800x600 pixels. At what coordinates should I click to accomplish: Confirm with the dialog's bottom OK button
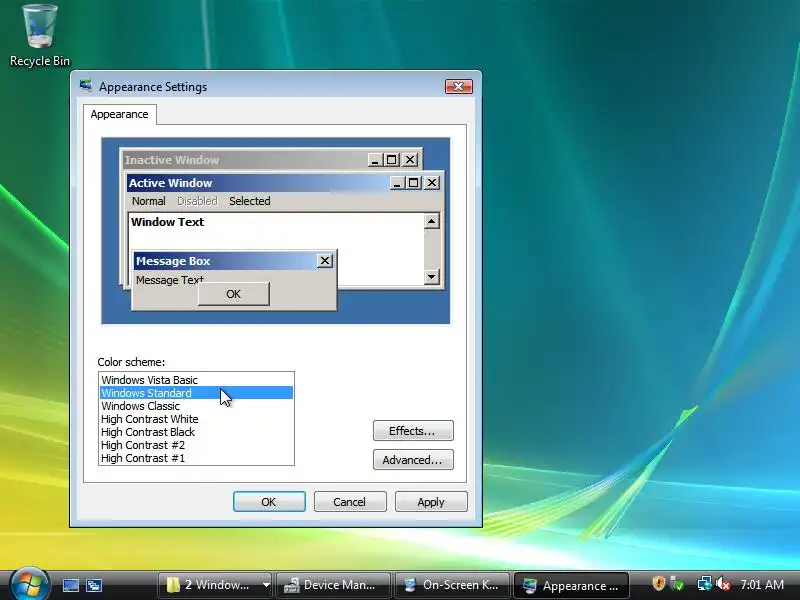(x=269, y=502)
